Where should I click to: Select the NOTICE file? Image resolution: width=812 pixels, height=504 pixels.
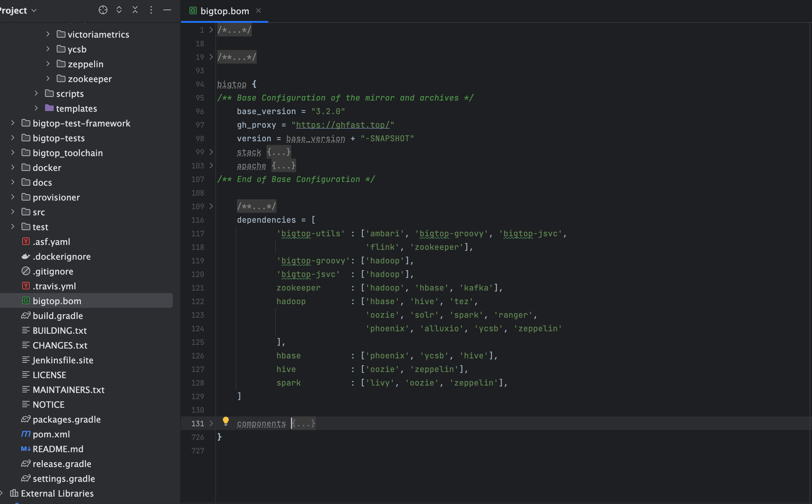(48, 404)
